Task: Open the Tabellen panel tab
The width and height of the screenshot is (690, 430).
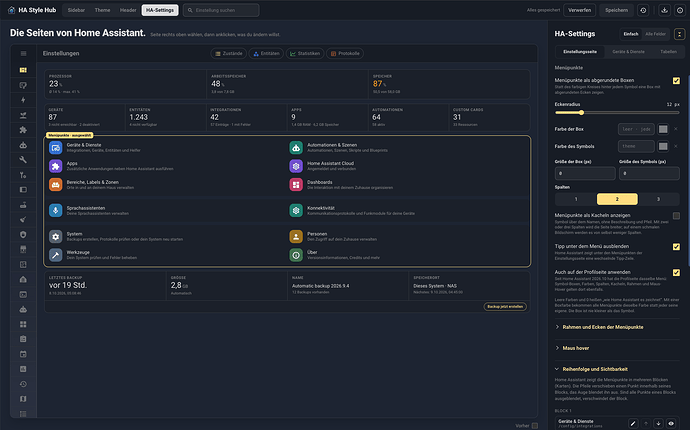Action: 668,52
